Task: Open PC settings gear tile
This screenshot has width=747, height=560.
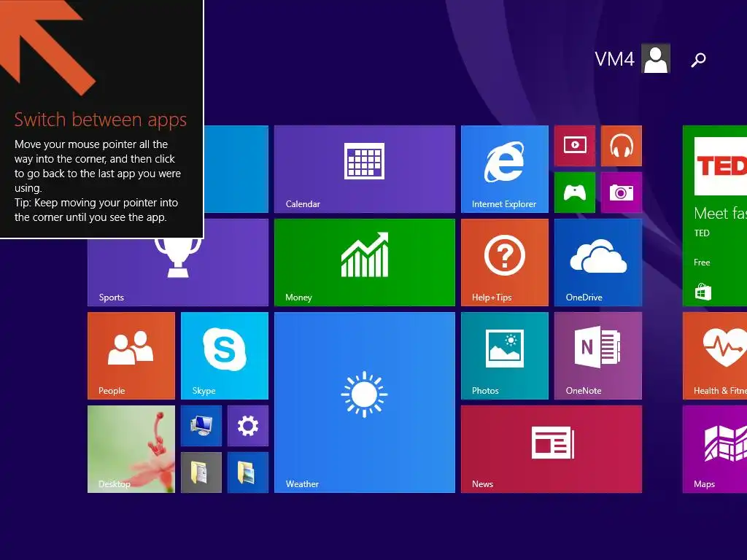Action: [x=248, y=426]
